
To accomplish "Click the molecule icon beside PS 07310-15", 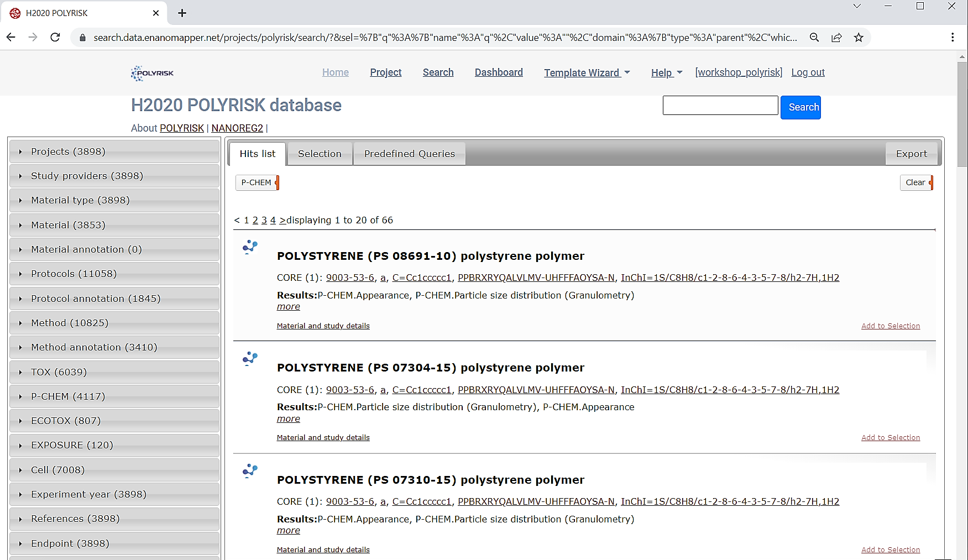I will [250, 471].
